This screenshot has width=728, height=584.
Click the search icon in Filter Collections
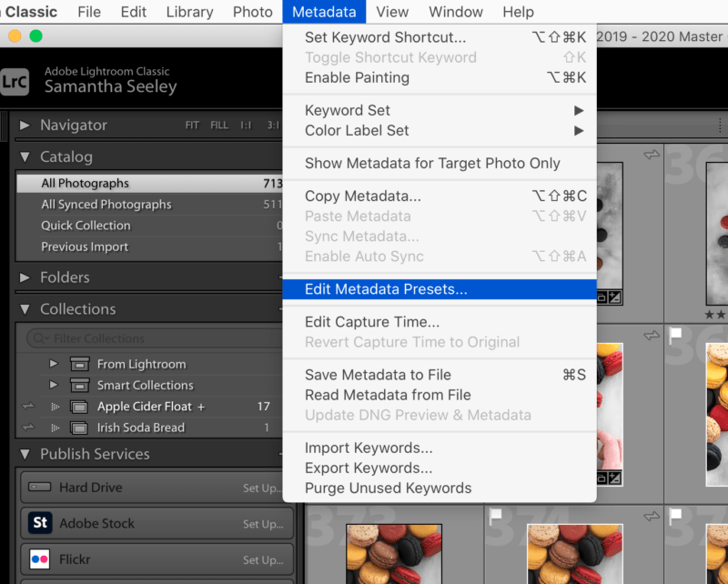(40, 338)
